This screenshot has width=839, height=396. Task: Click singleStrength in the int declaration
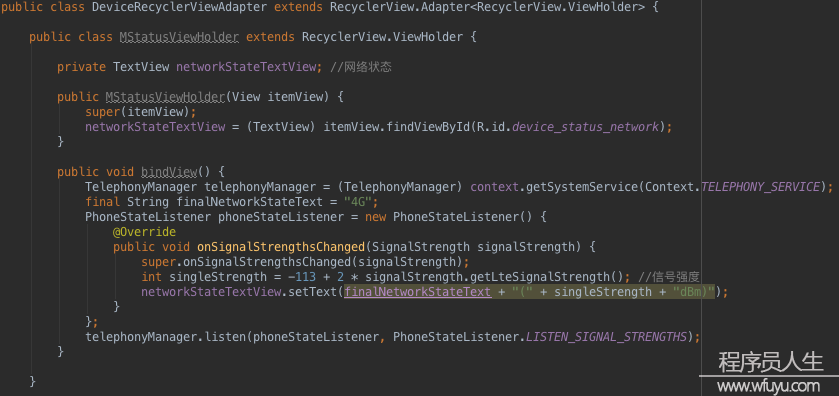pyautogui.click(x=218, y=277)
